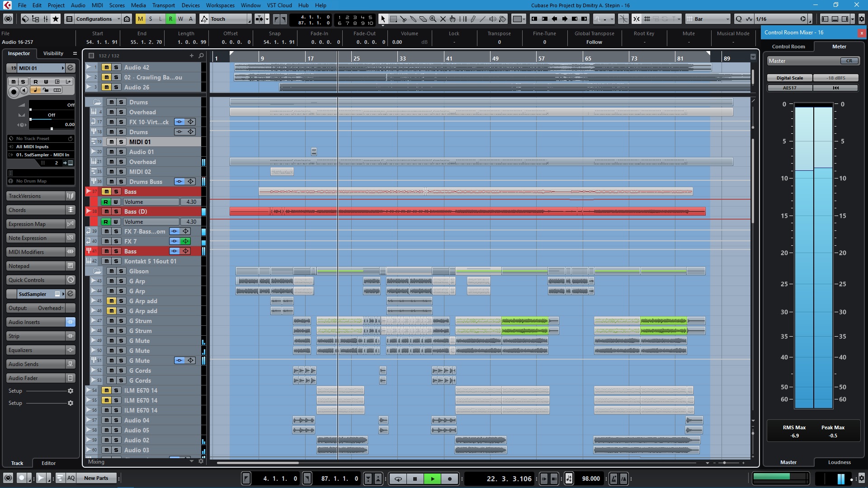This screenshot has height=488, width=868.
Task: Start playback with the Play button
Action: pyautogui.click(x=432, y=479)
